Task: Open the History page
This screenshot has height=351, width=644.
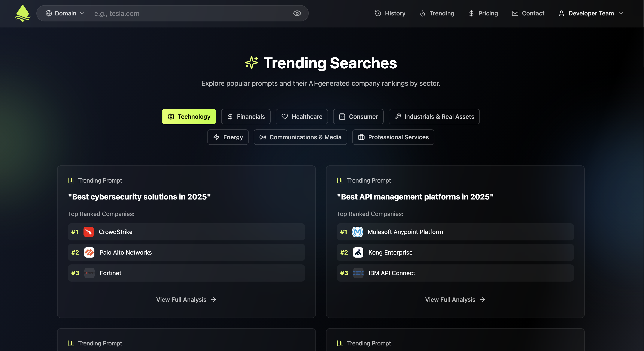Action: tap(390, 13)
